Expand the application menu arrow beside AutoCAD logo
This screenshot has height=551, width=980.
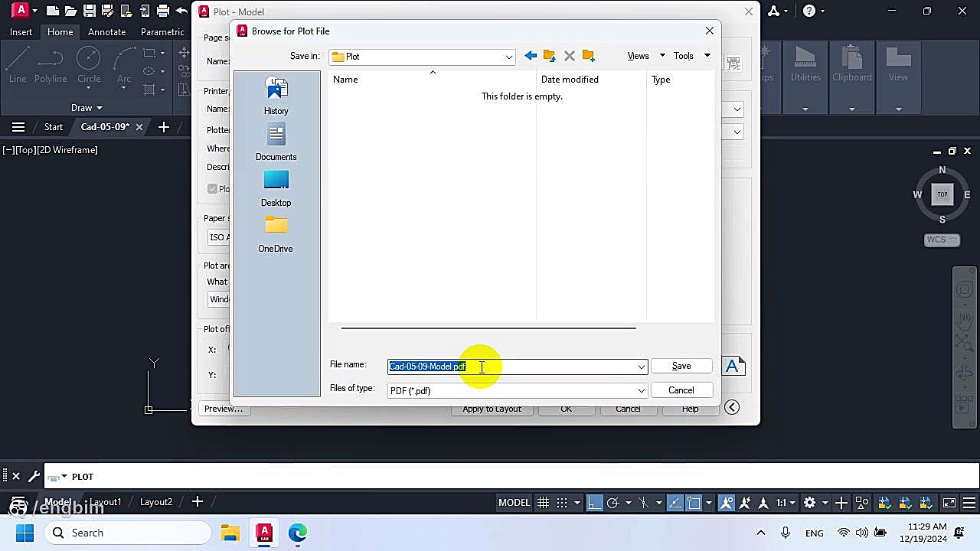(x=35, y=11)
